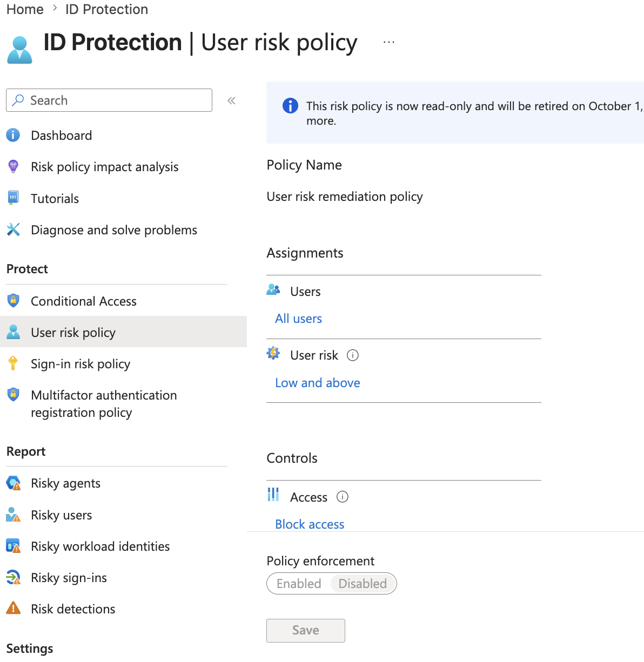
Task: Open the Risk detections report
Action: coord(73,609)
